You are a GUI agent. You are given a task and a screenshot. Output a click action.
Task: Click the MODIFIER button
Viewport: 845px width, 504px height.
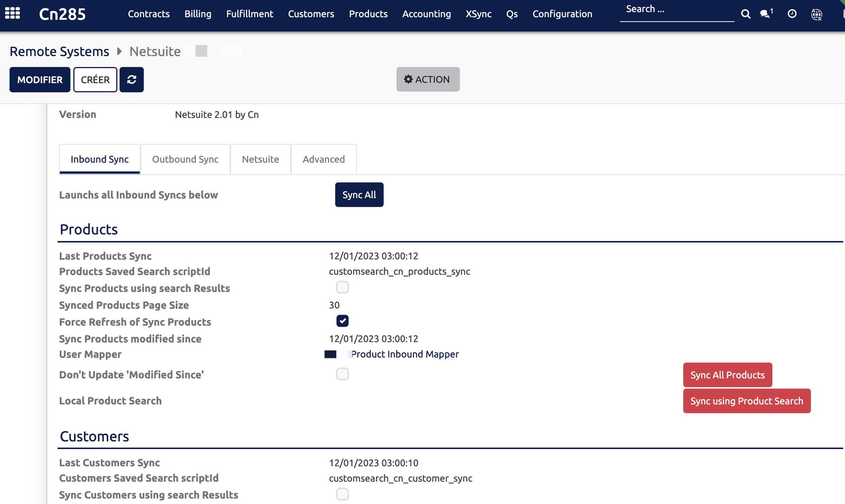pyautogui.click(x=40, y=80)
